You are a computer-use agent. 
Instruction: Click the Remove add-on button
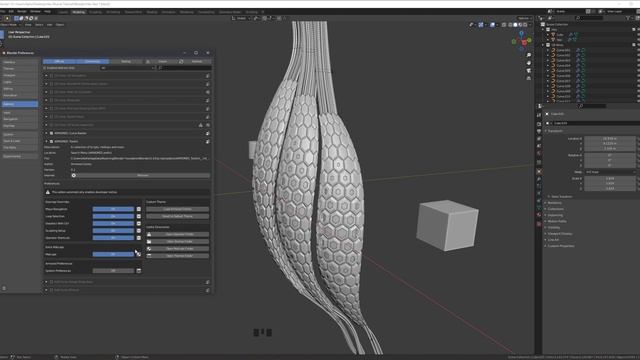tap(142, 175)
